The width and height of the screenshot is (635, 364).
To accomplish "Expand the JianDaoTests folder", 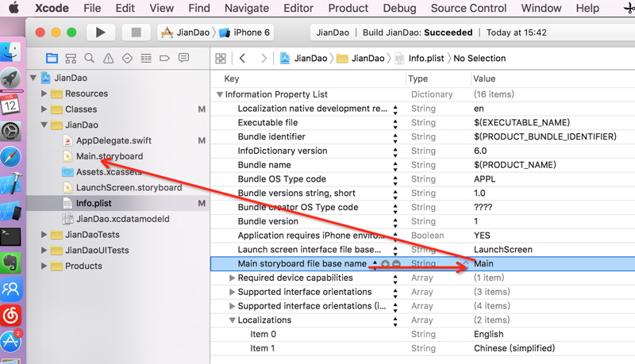I will point(44,235).
